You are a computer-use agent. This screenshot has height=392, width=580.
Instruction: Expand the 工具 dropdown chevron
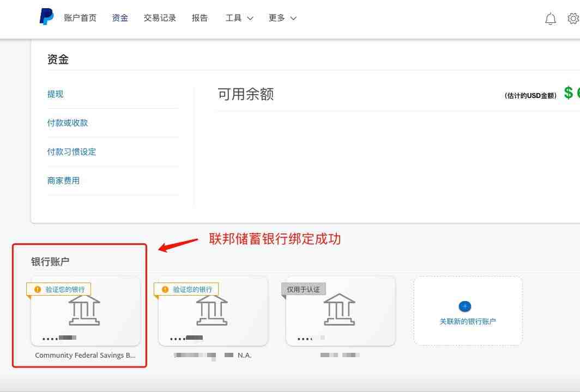coord(250,18)
